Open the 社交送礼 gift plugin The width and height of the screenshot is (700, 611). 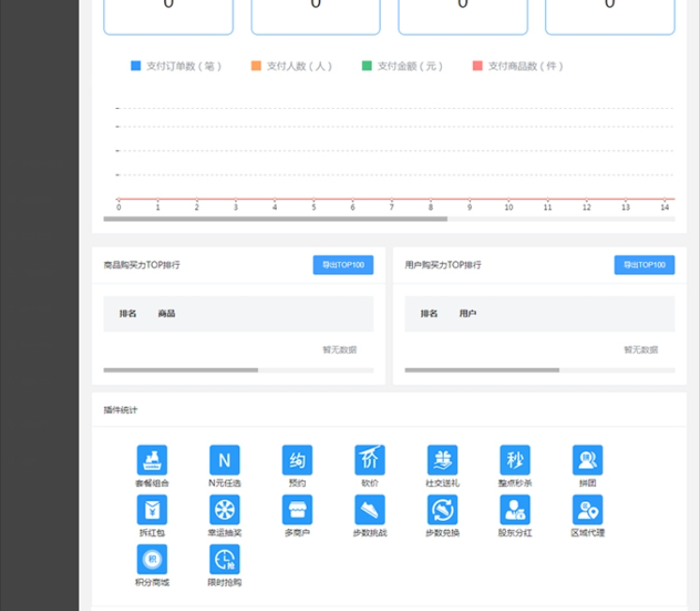pyautogui.click(x=442, y=460)
